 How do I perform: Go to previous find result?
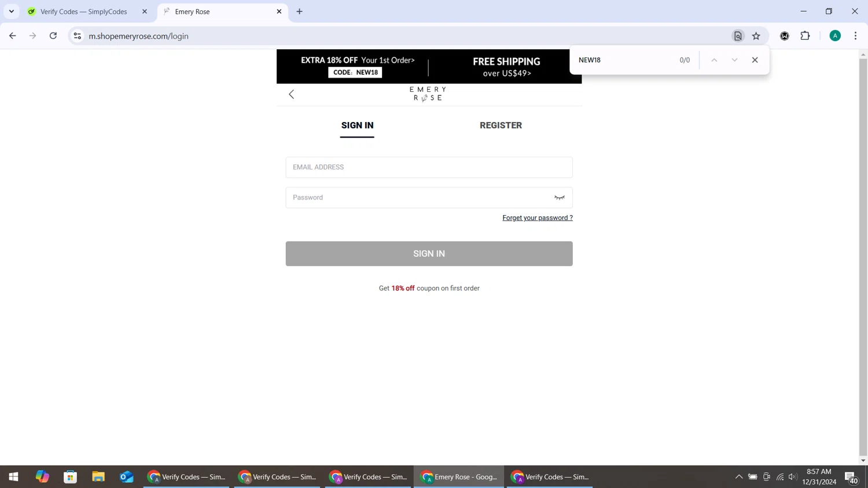[x=714, y=60]
